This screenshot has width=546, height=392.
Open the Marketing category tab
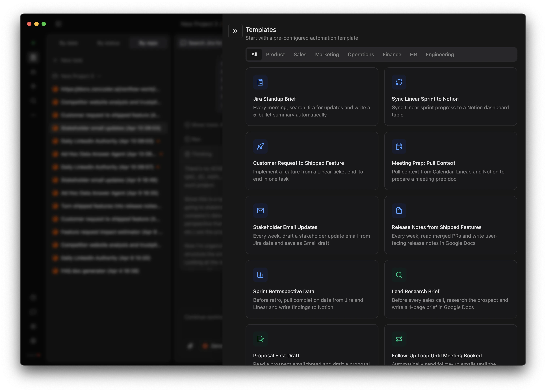pos(327,54)
